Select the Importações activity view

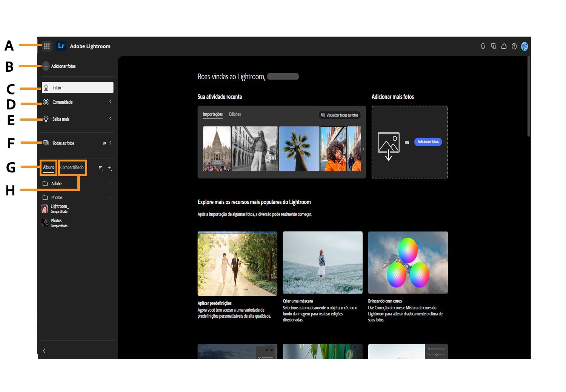212,114
